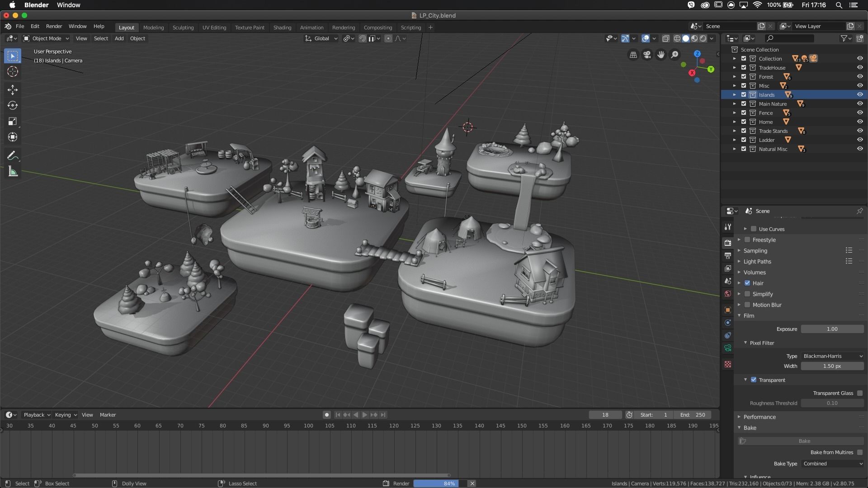Open the File menu
Viewport: 868px width, 488px height.
20,26
